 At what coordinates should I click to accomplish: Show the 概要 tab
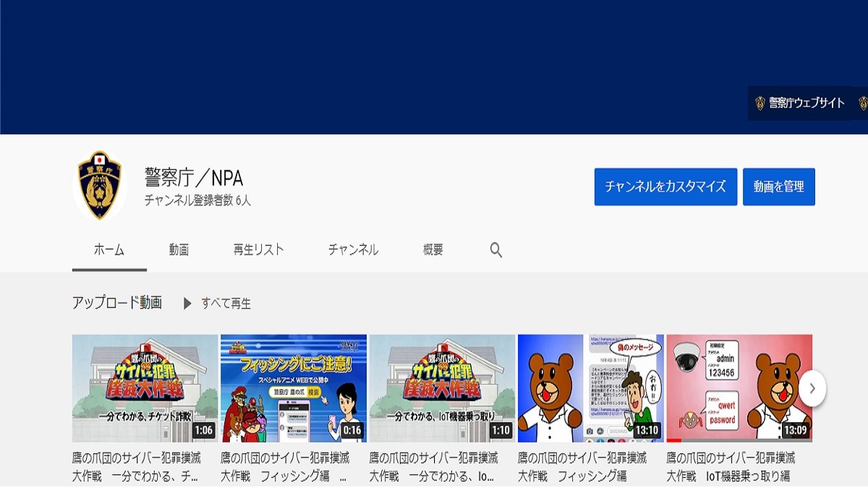[433, 250]
